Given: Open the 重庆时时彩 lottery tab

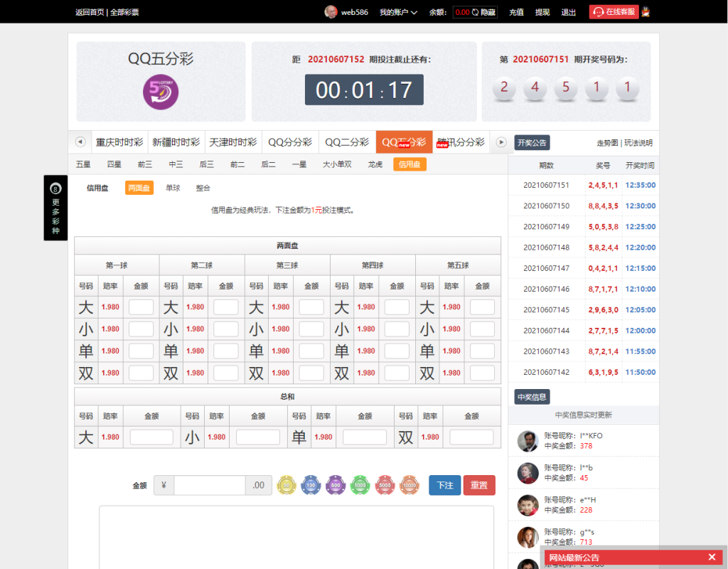Looking at the screenshot, I should click(x=119, y=142).
